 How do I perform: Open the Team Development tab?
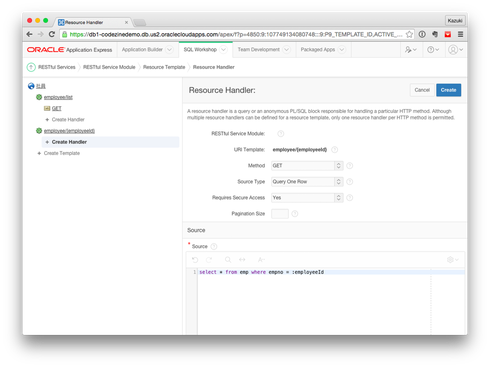click(x=259, y=50)
